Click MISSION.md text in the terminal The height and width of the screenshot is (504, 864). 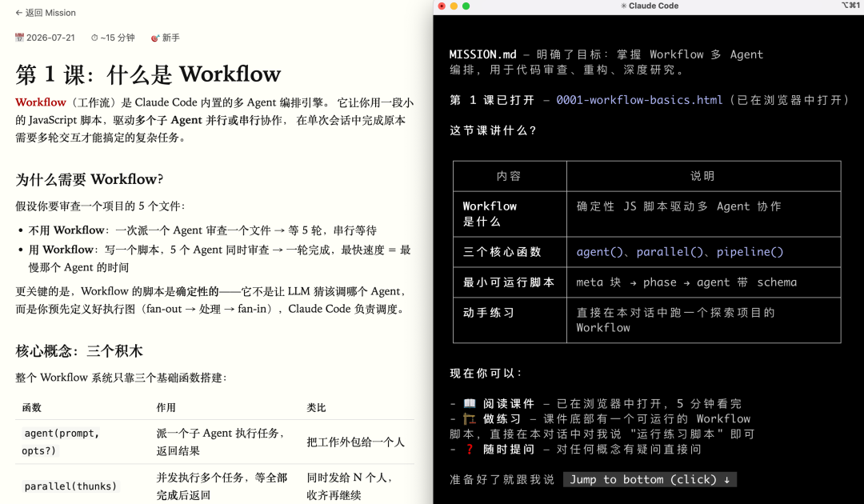pos(482,54)
